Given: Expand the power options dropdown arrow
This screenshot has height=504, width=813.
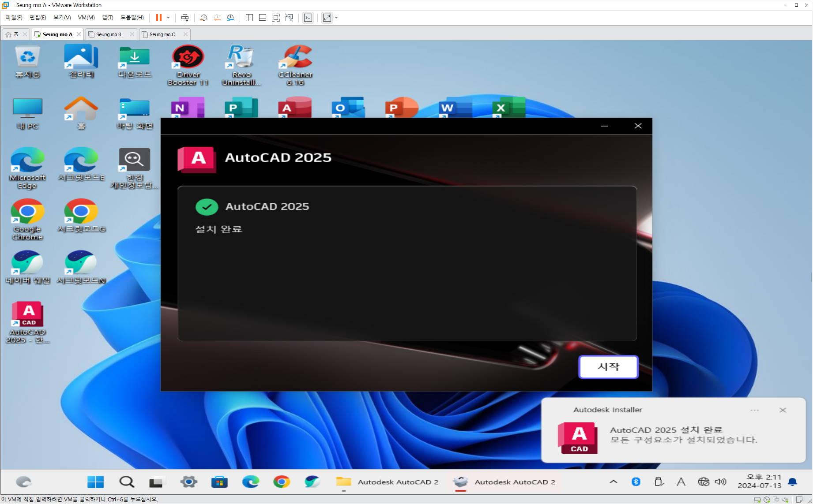Looking at the screenshot, I should click(168, 18).
